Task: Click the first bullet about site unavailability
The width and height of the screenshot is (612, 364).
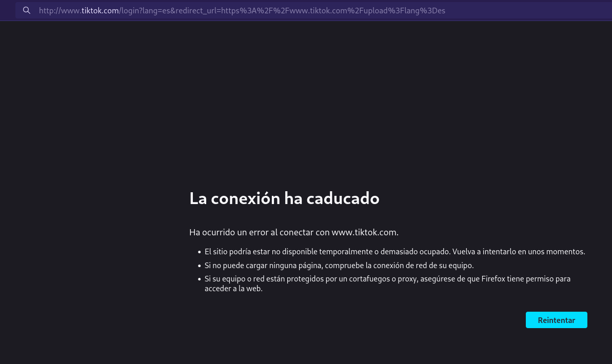Action: point(394,252)
